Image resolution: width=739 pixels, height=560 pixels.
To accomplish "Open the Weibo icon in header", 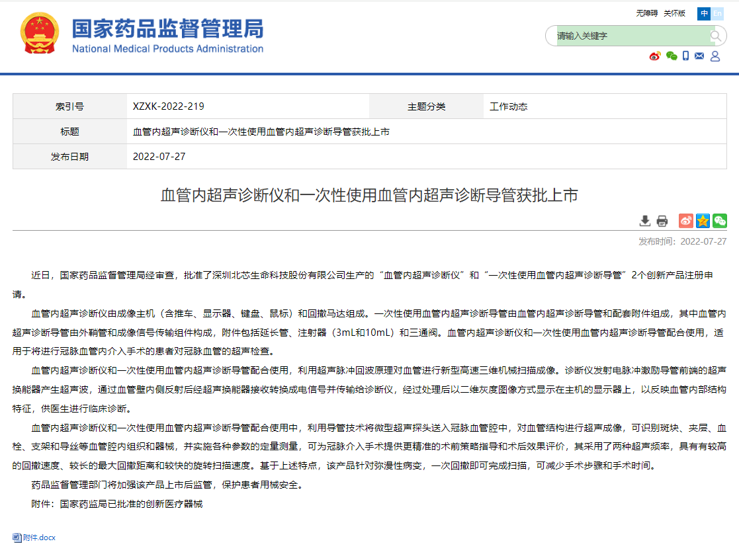I will [x=654, y=56].
